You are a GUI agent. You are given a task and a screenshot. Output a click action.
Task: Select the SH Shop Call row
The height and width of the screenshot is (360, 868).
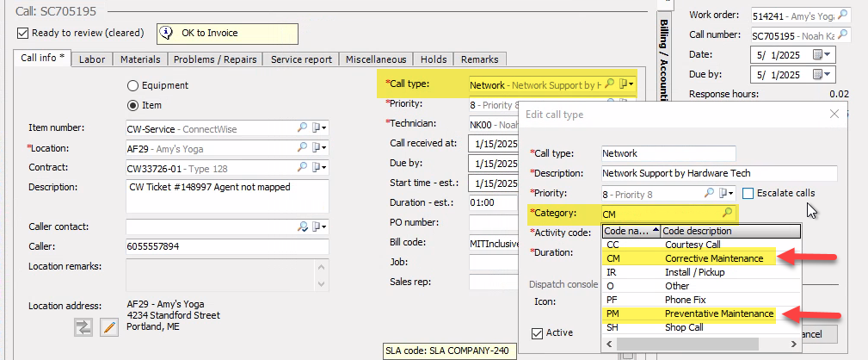pyautogui.click(x=701, y=327)
